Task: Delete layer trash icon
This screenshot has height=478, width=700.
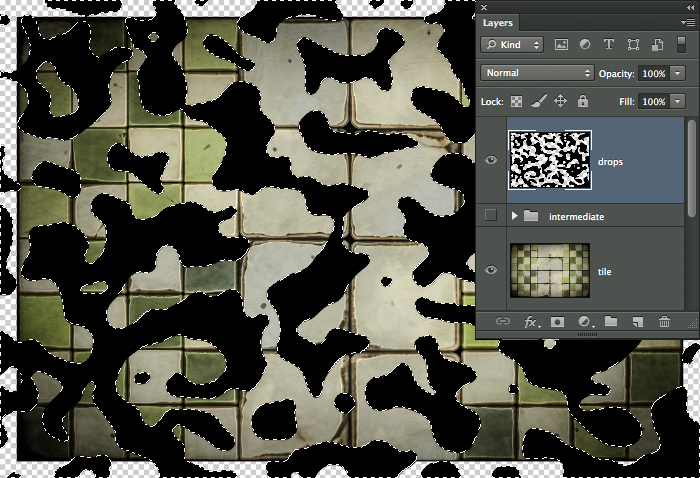Action: tap(664, 321)
